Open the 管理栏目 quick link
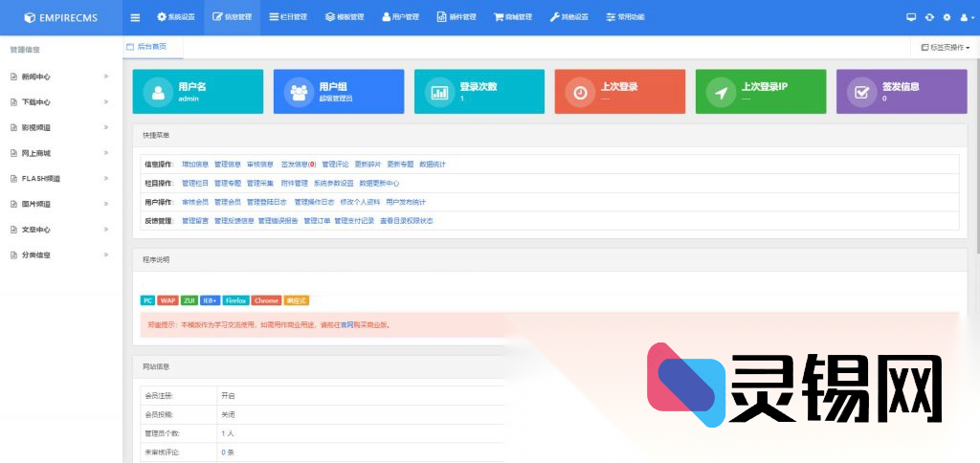 coord(195,183)
